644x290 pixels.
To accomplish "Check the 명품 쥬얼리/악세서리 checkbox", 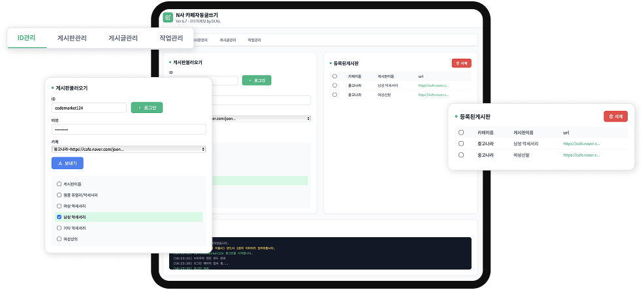I will pyautogui.click(x=59, y=195).
